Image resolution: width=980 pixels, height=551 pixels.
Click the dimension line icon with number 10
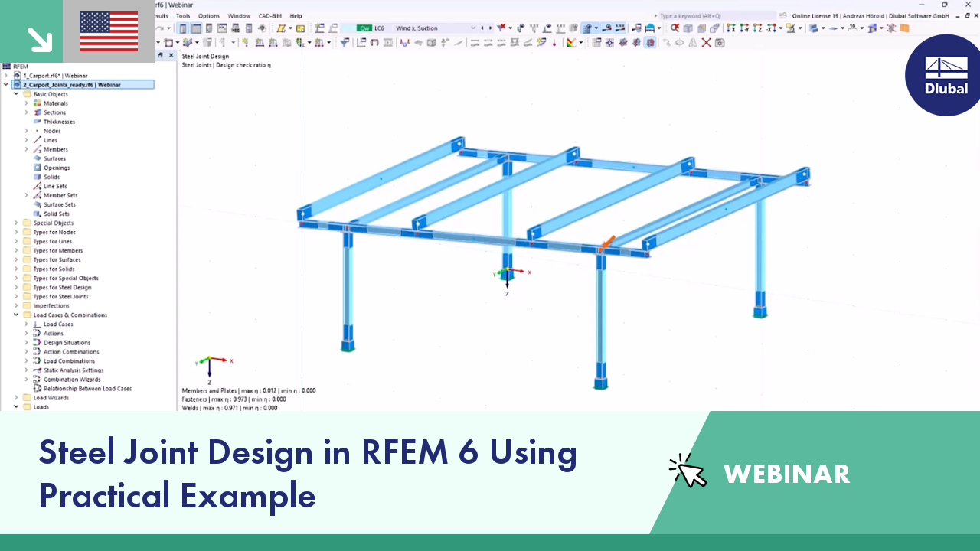tap(852, 28)
